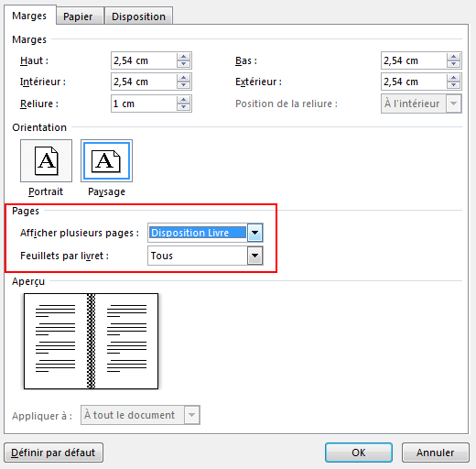The height and width of the screenshot is (469, 476).
Task: Open the Appliquer à dropdown
Action: coord(140,415)
